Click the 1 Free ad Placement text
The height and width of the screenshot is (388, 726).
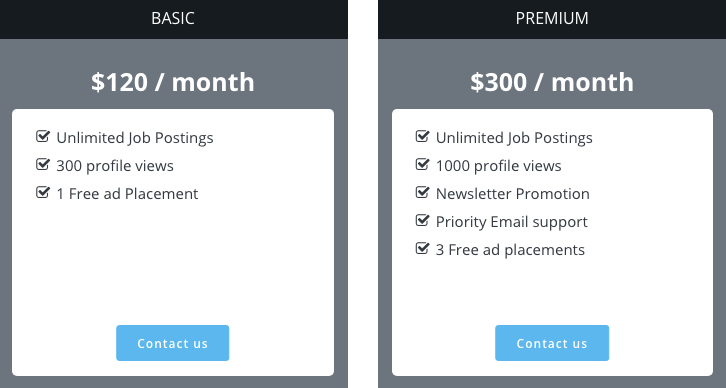(127, 194)
